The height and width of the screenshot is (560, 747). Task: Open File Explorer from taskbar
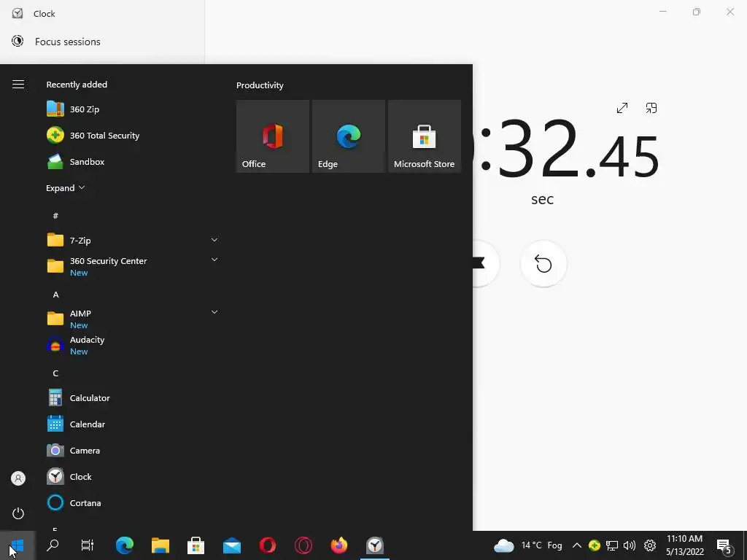(160, 545)
